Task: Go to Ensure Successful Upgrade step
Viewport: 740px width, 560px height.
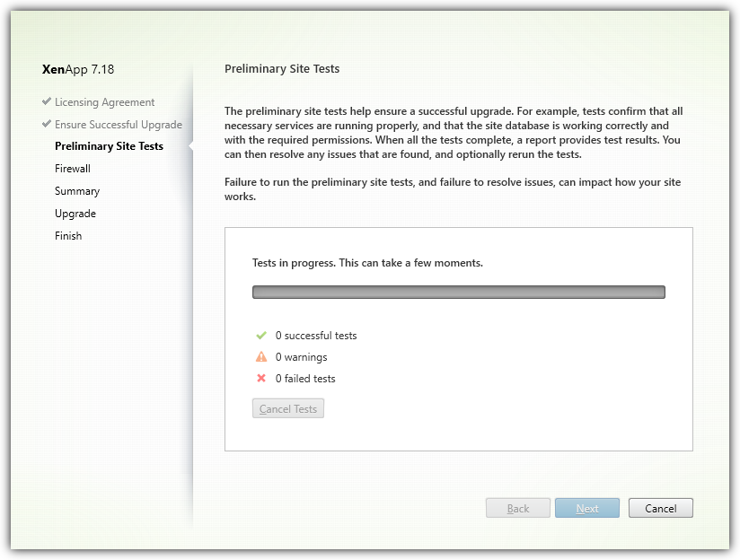Action: tap(119, 125)
